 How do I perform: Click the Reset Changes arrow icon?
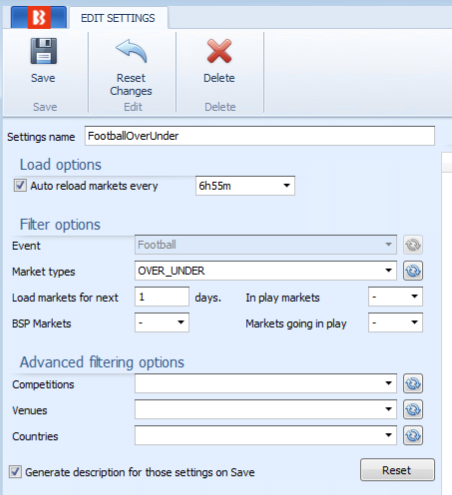(x=131, y=51)
